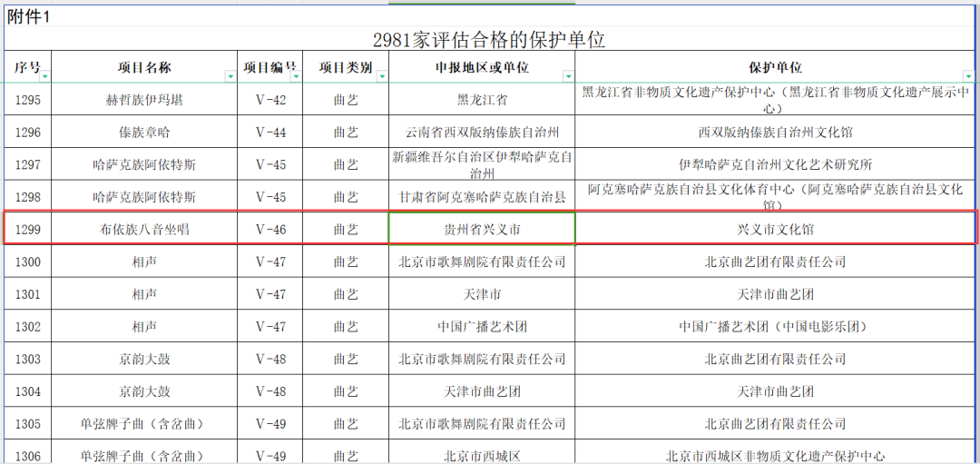The image size is (980, 464).
Task: Click the 黑龙江省 region cell
Action: pyautogui.click(x=482, y=100)
